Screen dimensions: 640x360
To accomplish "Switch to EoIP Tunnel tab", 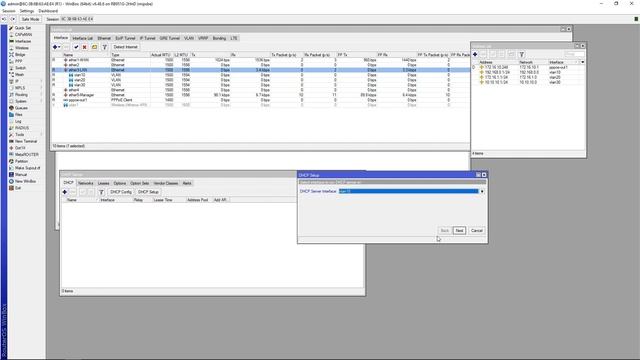I will click(x=125, y=38).
